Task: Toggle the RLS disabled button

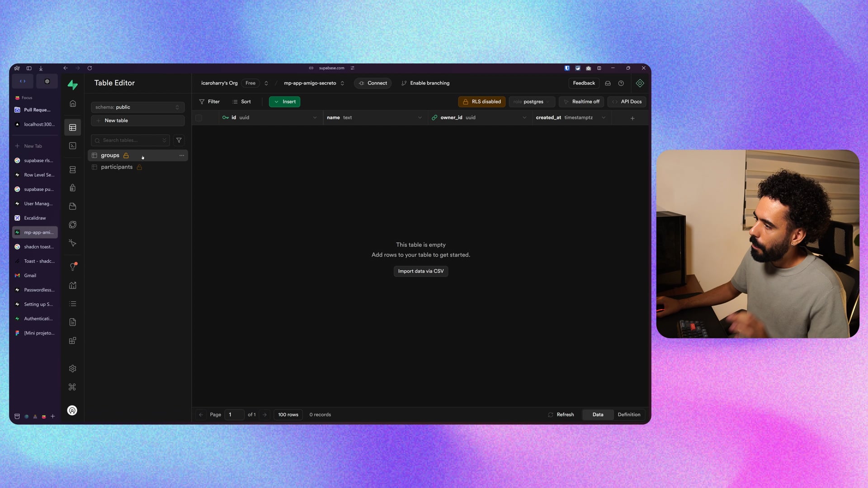Action: pyautogui.click(x=481, y=102)
